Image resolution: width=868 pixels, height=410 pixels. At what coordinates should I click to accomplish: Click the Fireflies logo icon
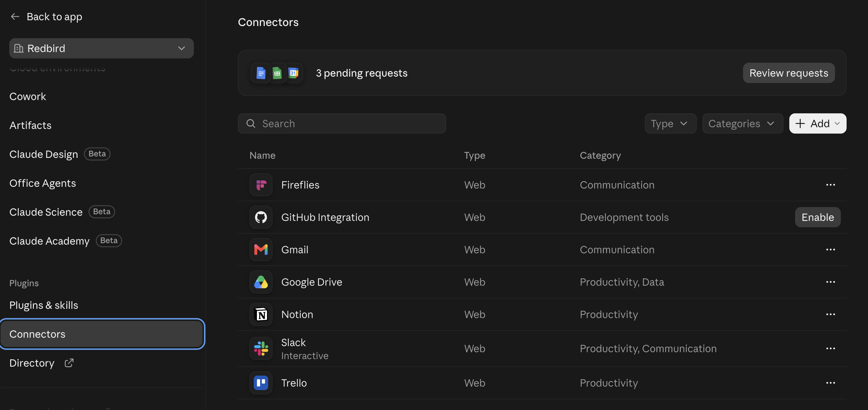click(x=261, y=185)
